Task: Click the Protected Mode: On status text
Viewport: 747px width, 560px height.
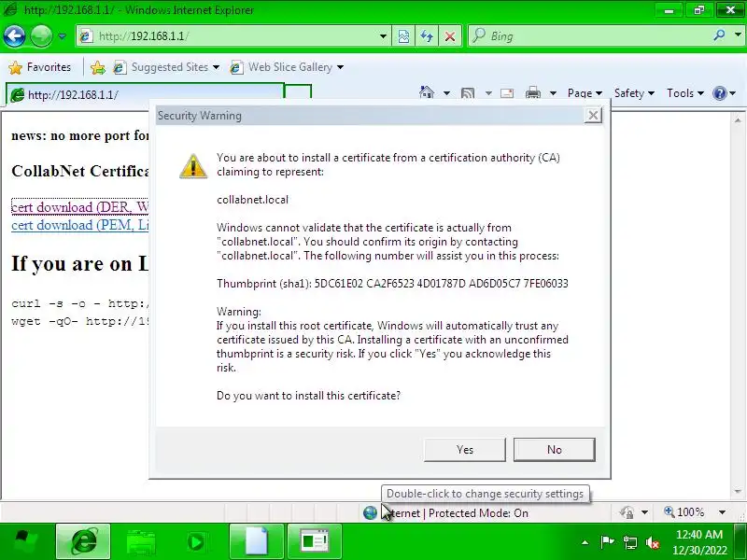Action: (478, 512)
